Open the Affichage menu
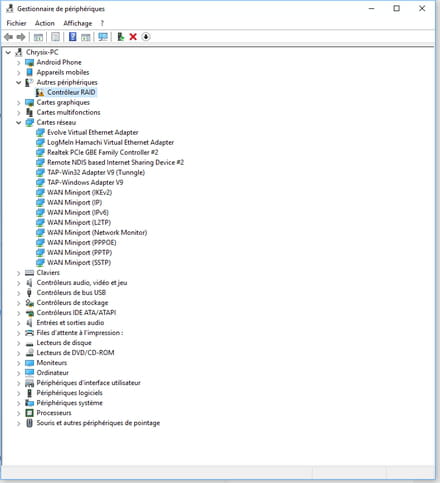Image resolution: width=440 pixels, height=483 pixels. coord(78,23)
